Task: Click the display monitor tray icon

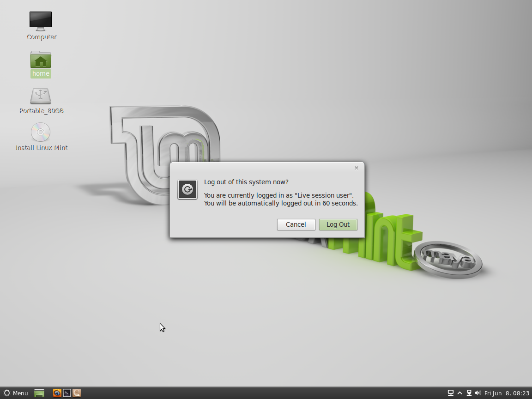Action: (x=451, y=393)
